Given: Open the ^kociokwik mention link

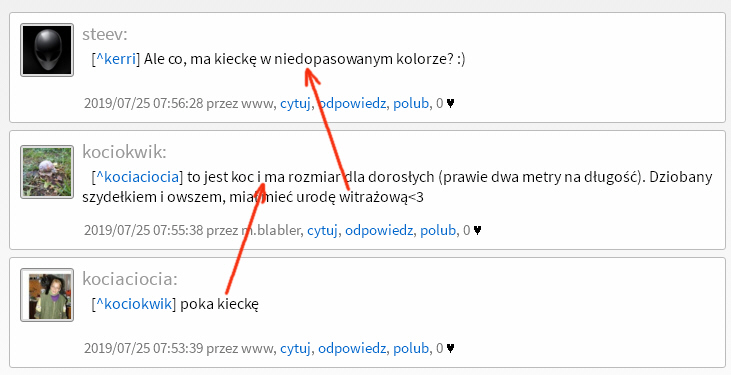Looking at the screenshot, I should pyautogui.click(x=134, y=304).
